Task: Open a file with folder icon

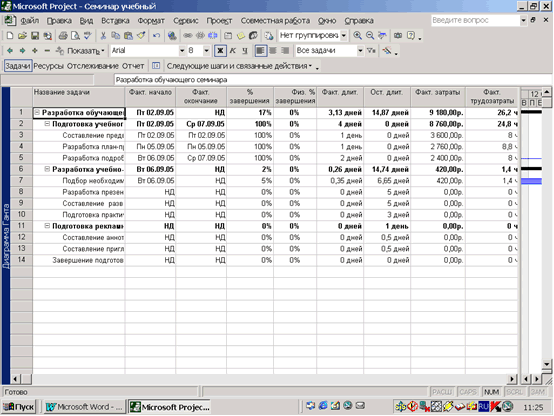Action: point(22,36)
